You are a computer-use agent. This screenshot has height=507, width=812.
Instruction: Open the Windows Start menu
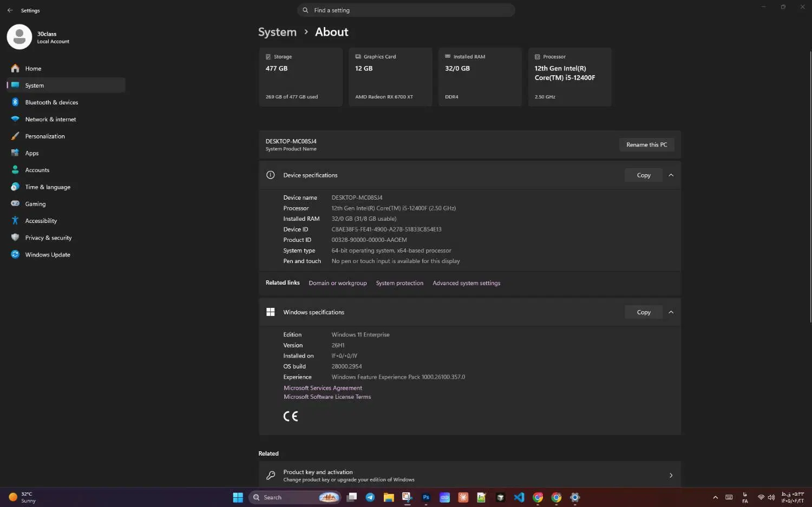(x=238, y=497)
